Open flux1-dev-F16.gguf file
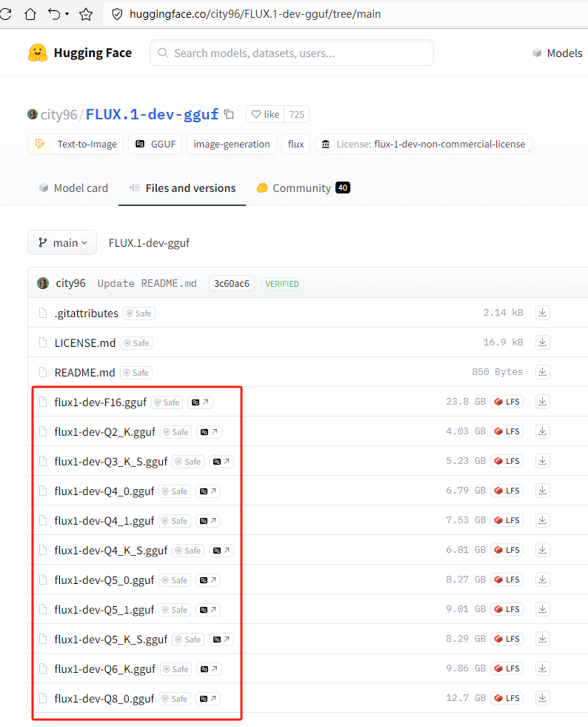 100,402
